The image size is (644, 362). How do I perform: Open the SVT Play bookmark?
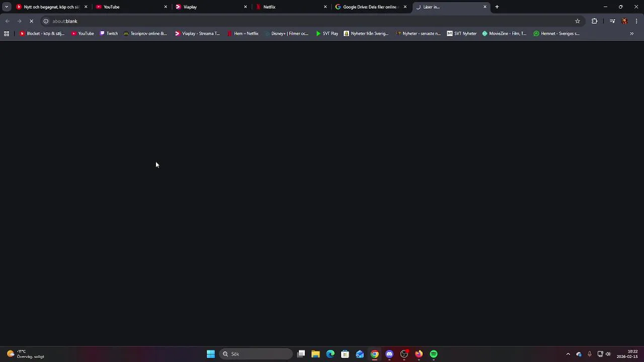pos(327,34)
